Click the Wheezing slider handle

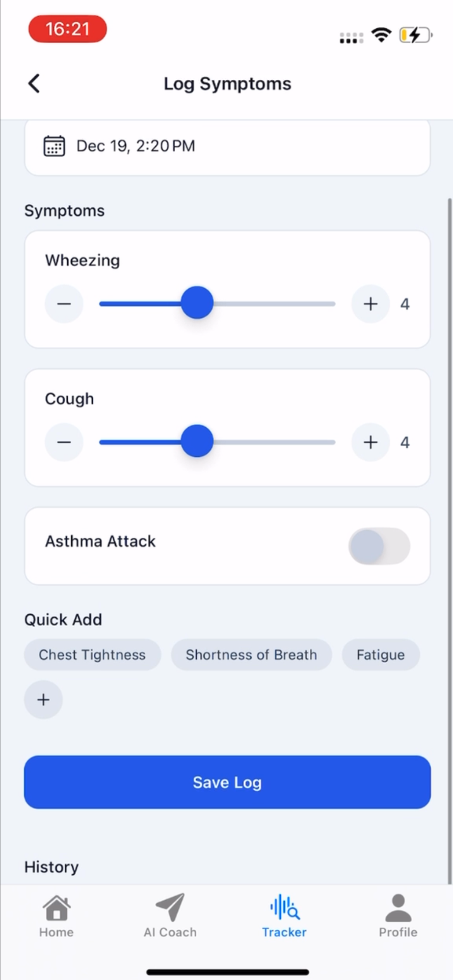(197, 303)
